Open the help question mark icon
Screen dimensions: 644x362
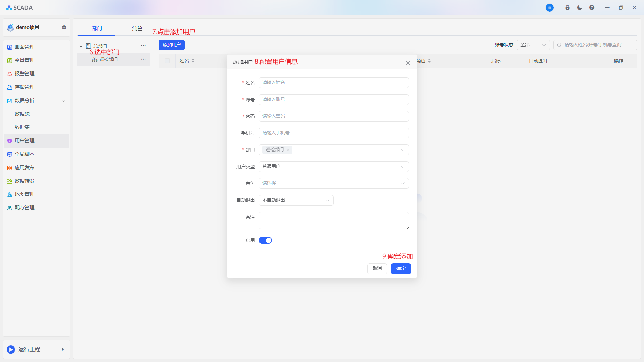point(592,8)
